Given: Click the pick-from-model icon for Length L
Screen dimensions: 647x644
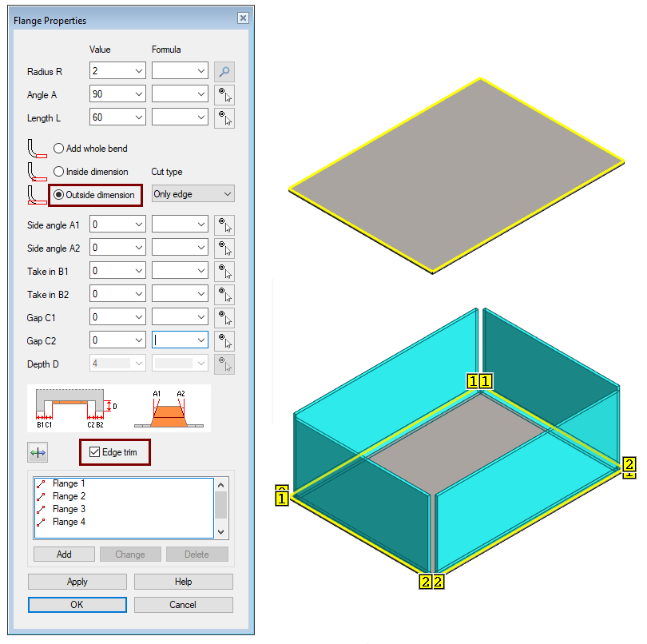Looking at the screenshot, I should [224, 118].
